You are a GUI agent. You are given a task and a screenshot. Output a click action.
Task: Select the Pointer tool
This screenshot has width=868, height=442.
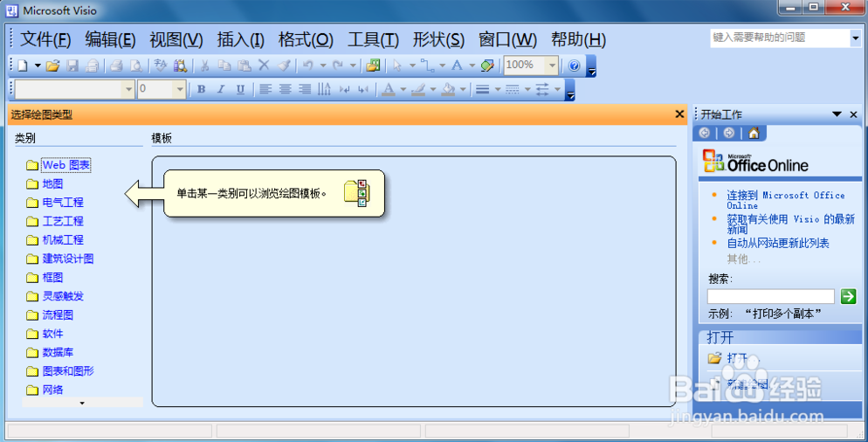pos(397,66)
